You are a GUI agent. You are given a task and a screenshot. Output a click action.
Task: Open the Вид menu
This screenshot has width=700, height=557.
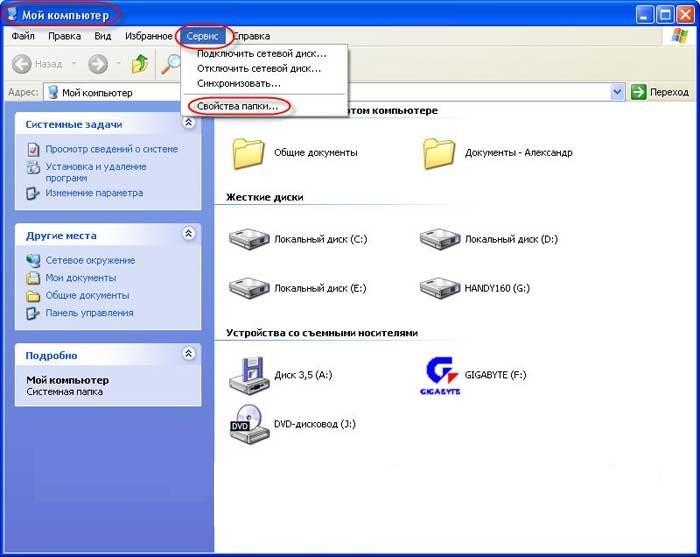(x=103, y=36)
